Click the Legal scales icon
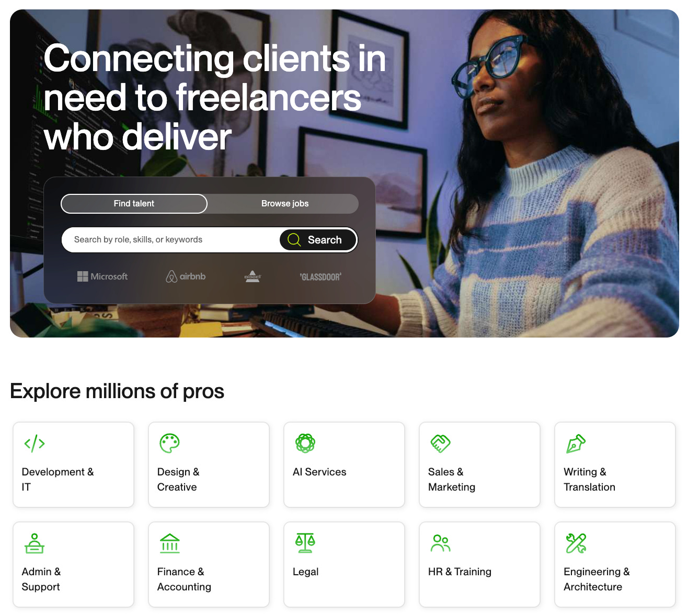Viewport: 688px width, 616px height. [x=305, y=543]
